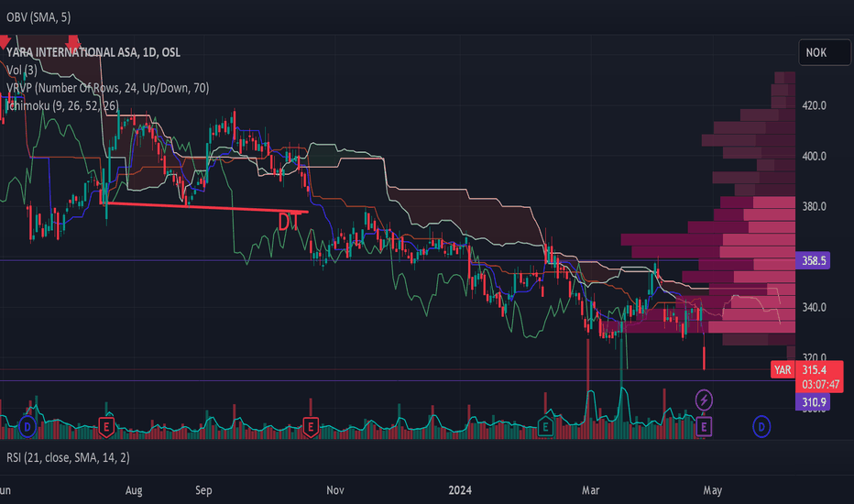This screenshot has width=854, height=504.
Task: Click the 420.0 price scale label
Action: click(814, 105)
